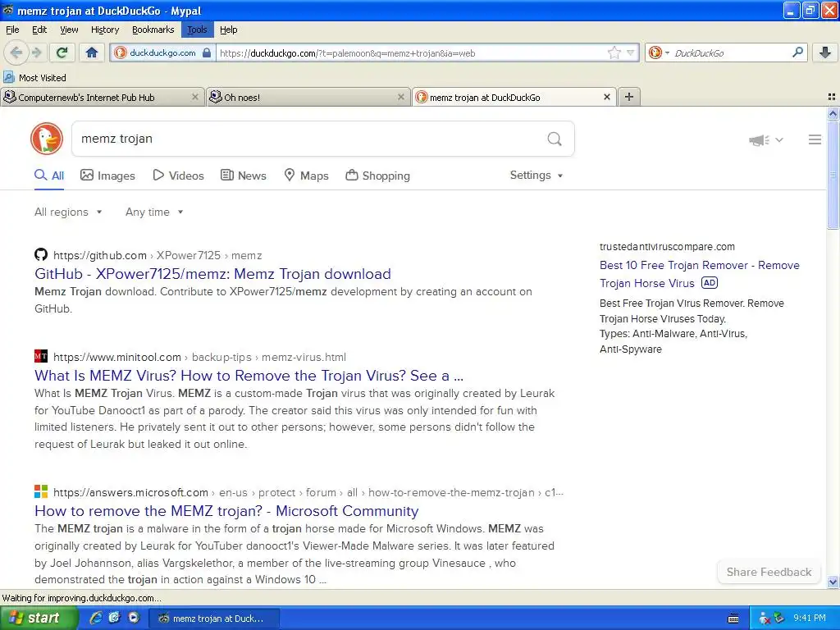This screenshot has width=840, height=630.
Task: Click the DuckDuckGo toolbar search field
Action: (x=730, y=53)
